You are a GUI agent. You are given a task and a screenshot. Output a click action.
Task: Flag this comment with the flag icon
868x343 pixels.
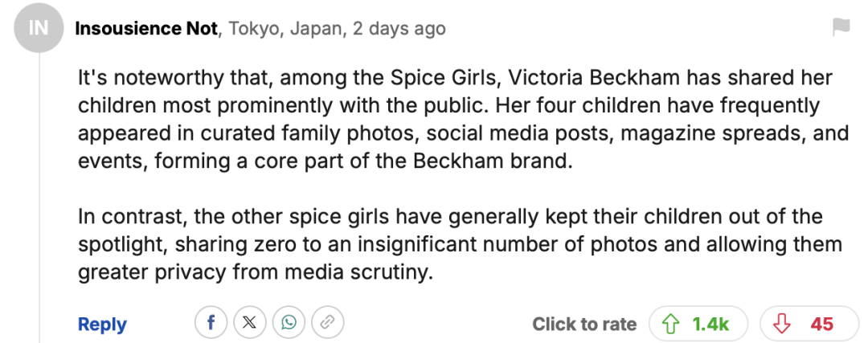click(x=841, y=28)
